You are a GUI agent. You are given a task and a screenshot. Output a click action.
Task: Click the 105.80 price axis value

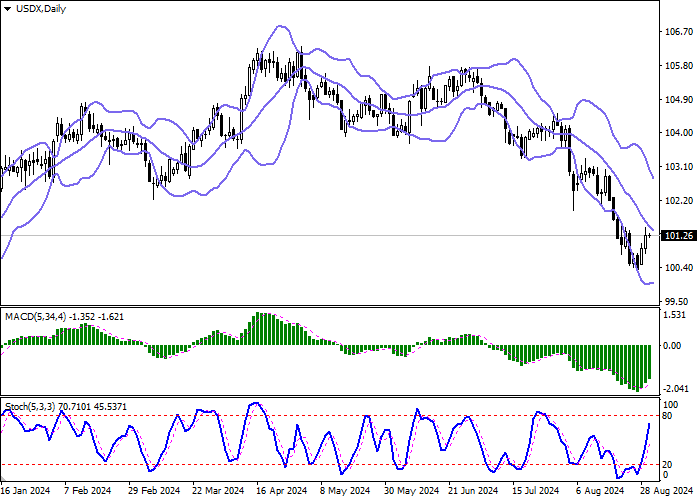click(679, 66)
